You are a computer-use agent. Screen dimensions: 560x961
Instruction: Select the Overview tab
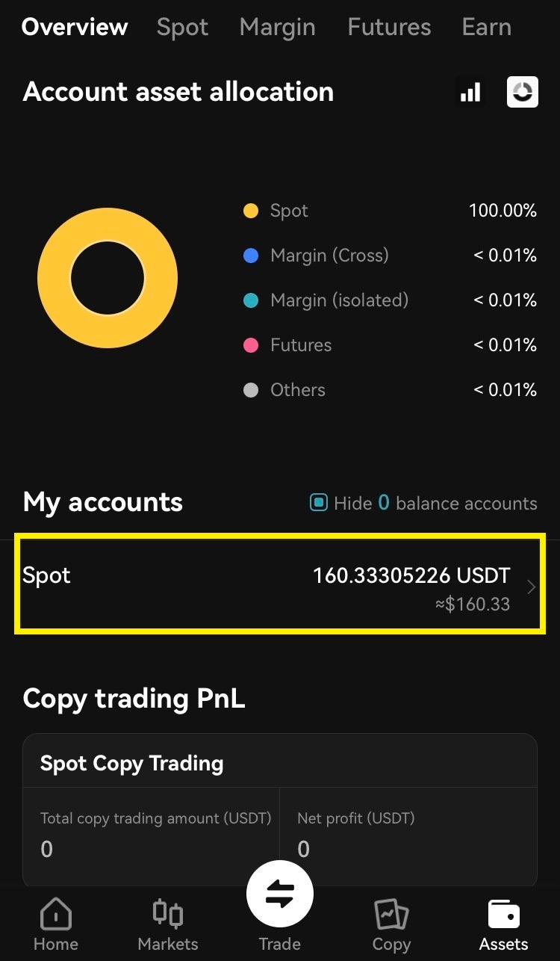tap(75, 28)
